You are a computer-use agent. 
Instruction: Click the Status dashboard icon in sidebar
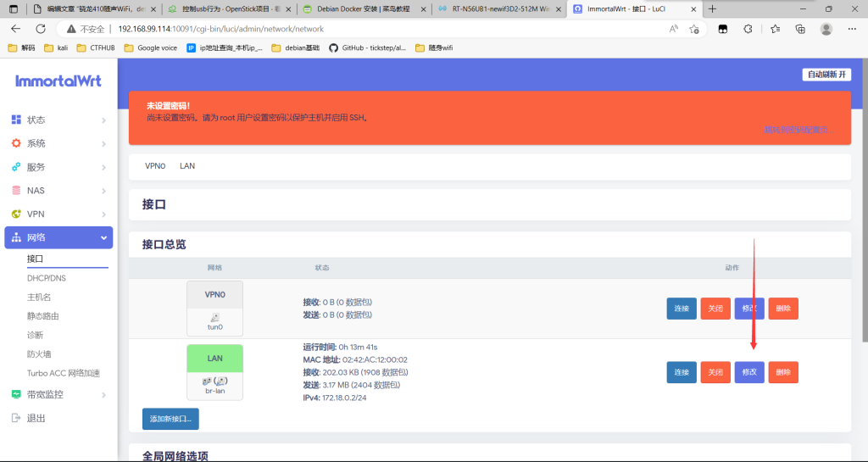[16, 120]
